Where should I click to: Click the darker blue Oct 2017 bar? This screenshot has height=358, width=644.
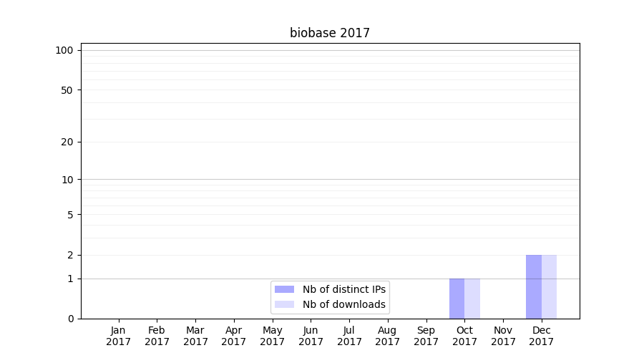tap(457, 299)
